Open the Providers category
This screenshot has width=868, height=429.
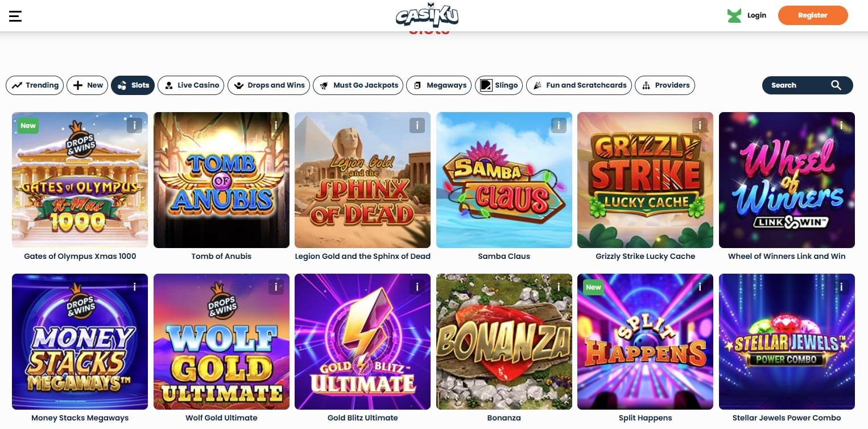coord(665,85)
